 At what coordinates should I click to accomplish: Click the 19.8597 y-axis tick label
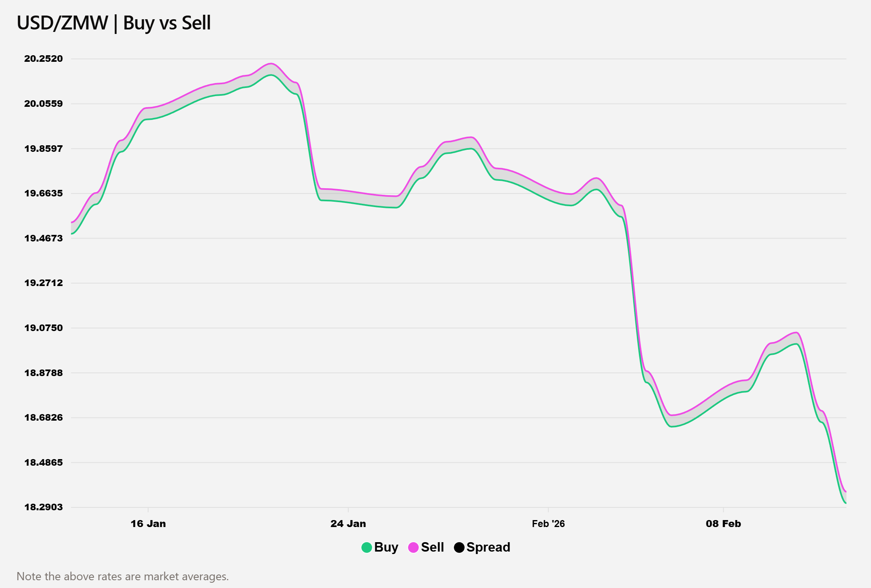pyautogui.click(x=44, y=149)
